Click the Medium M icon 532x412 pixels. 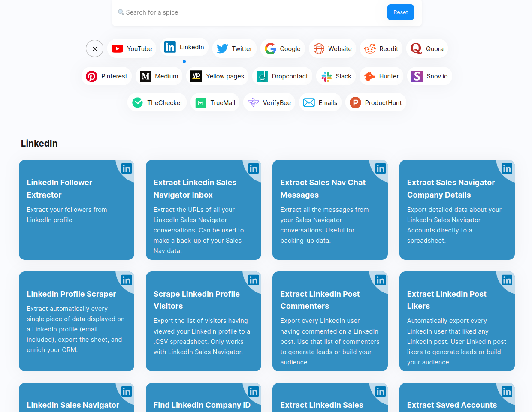point(145,76)
